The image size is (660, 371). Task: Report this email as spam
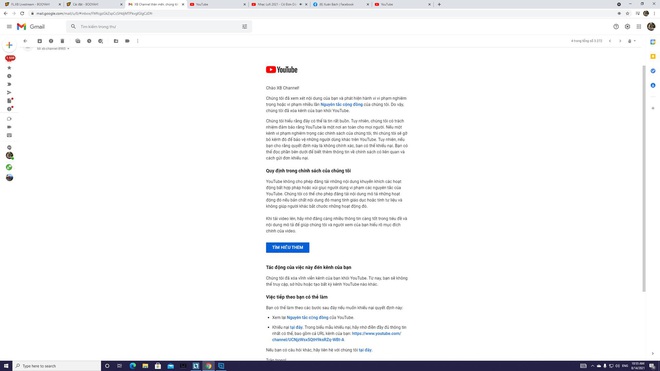(51, 41)
